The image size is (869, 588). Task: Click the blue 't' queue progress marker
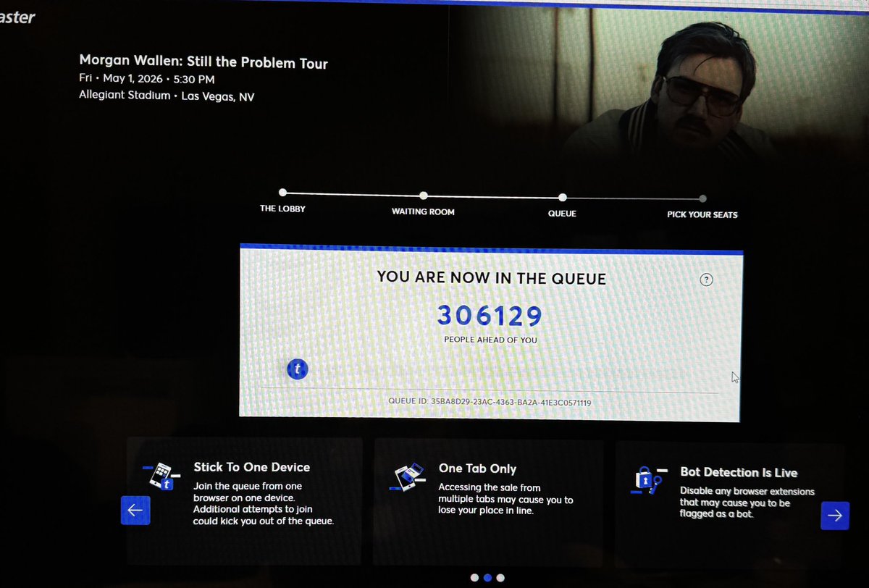click(x=297, y=369)
